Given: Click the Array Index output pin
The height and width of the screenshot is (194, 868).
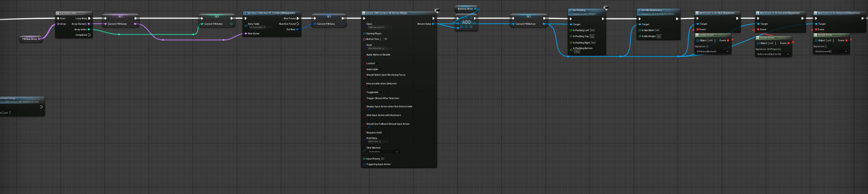Looking at the screenshot, I should click(89, 29).
